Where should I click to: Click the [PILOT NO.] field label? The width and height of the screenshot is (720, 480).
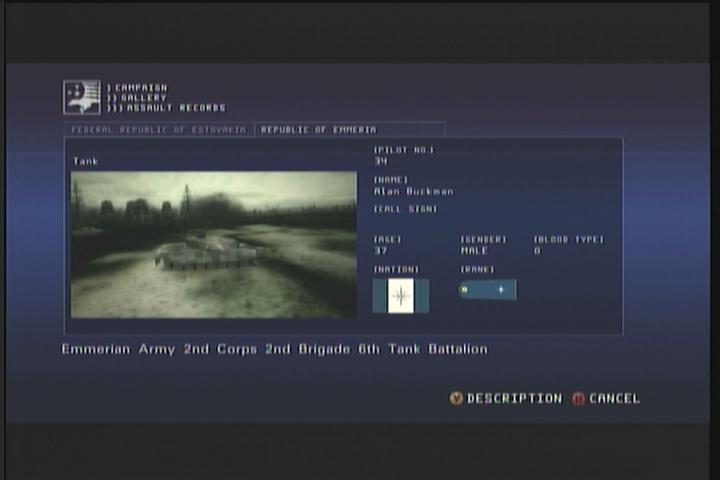click(x=404, y=150)
